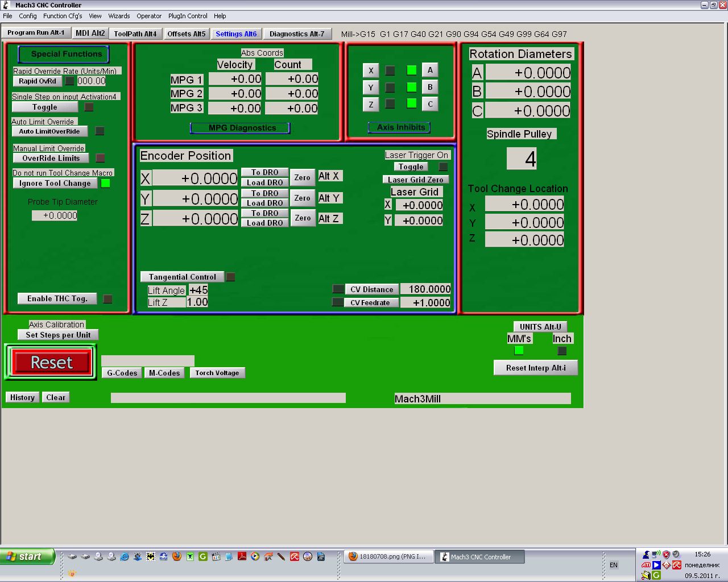Viewport: 728px width, 582px height.
Task: Go to the Program Run Alt-1 tab
Action: pos(36,33)
